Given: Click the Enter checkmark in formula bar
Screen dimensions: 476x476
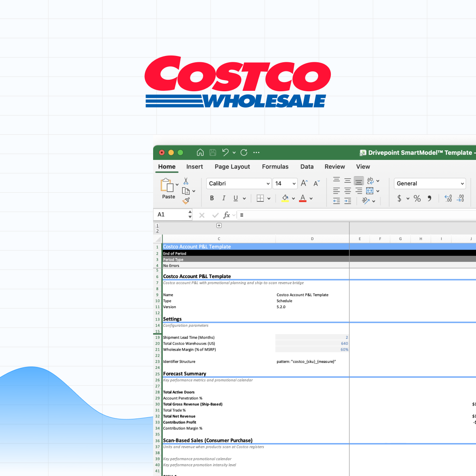Looking at the screenshot, I should [215, 215].
